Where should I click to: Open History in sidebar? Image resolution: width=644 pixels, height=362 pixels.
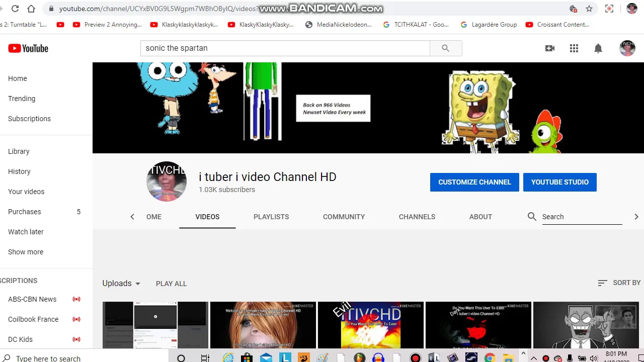point(19,171)
